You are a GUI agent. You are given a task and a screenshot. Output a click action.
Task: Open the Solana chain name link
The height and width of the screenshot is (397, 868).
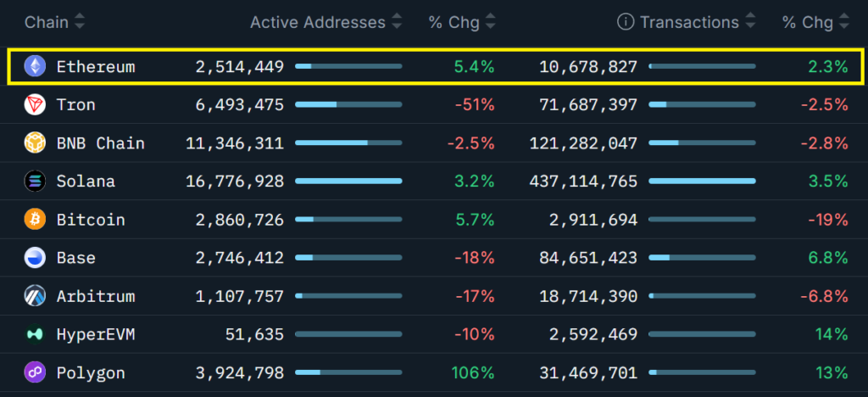[x=86, y=182]
